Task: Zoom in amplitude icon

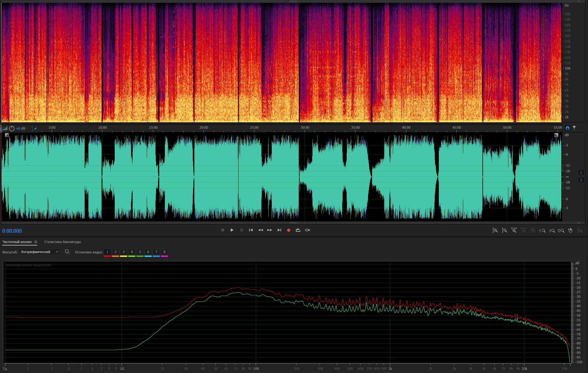Action: click(495, 231)
